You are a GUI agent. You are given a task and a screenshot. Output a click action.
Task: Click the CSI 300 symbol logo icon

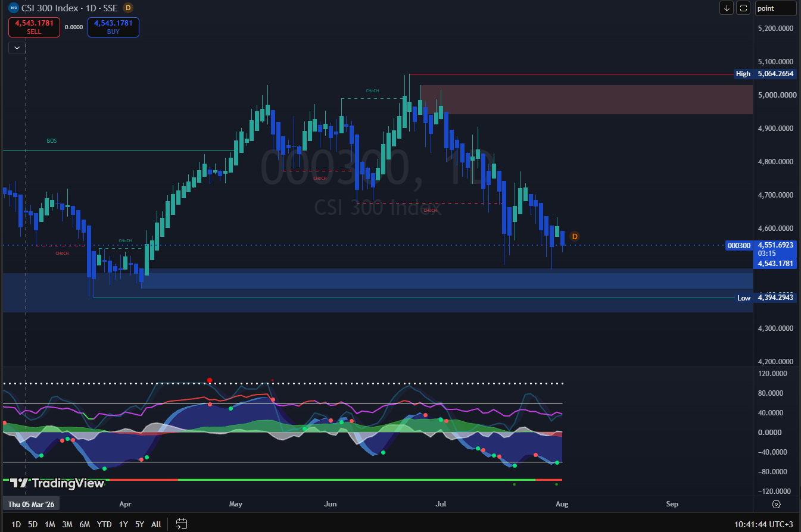pos(13,8)
